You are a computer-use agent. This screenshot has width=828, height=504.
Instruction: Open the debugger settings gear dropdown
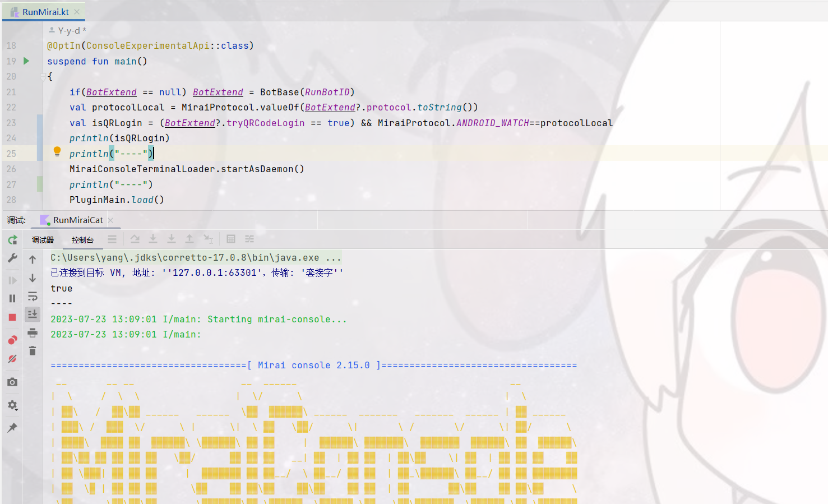[x=12, y=405]
